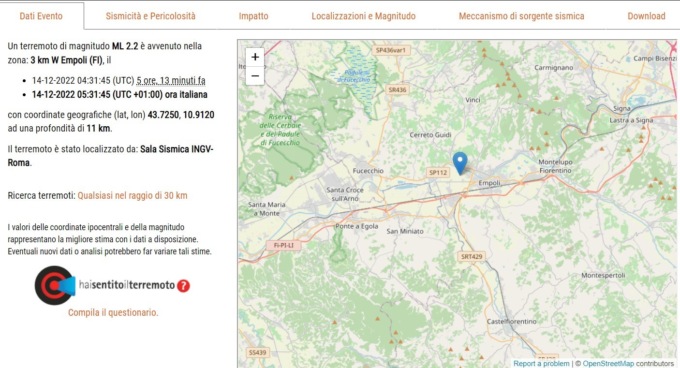This screenshot has height=368, width=680.
Task: Click the haisentitoilterremoto target logo
Action: tap(55, 285)
